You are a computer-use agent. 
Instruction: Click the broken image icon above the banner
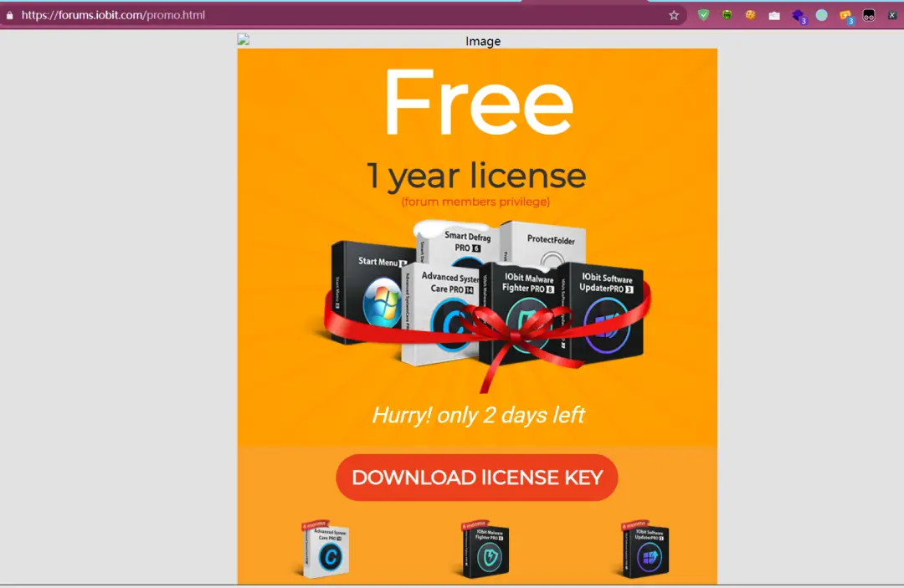244,40
